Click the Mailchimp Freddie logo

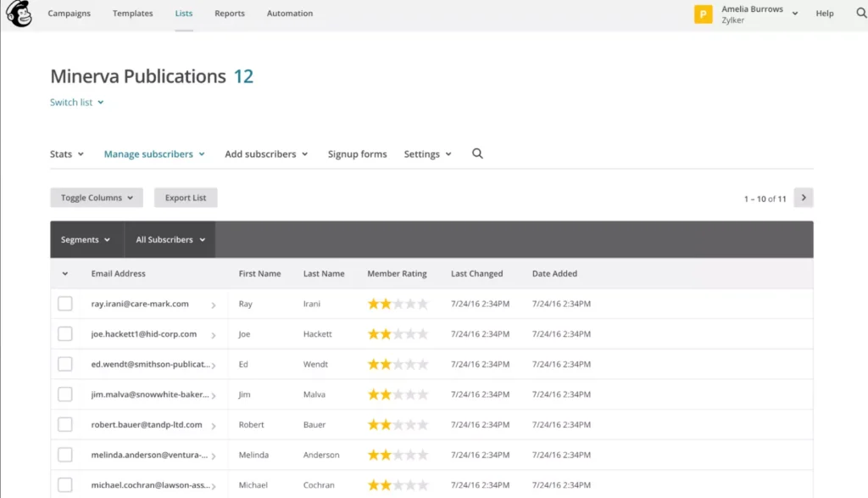pyautogui.click(x=19, y=14)
